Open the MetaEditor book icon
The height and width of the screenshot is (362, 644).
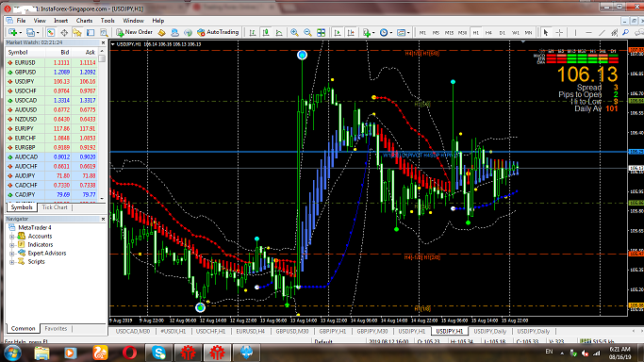click(162, 32)
